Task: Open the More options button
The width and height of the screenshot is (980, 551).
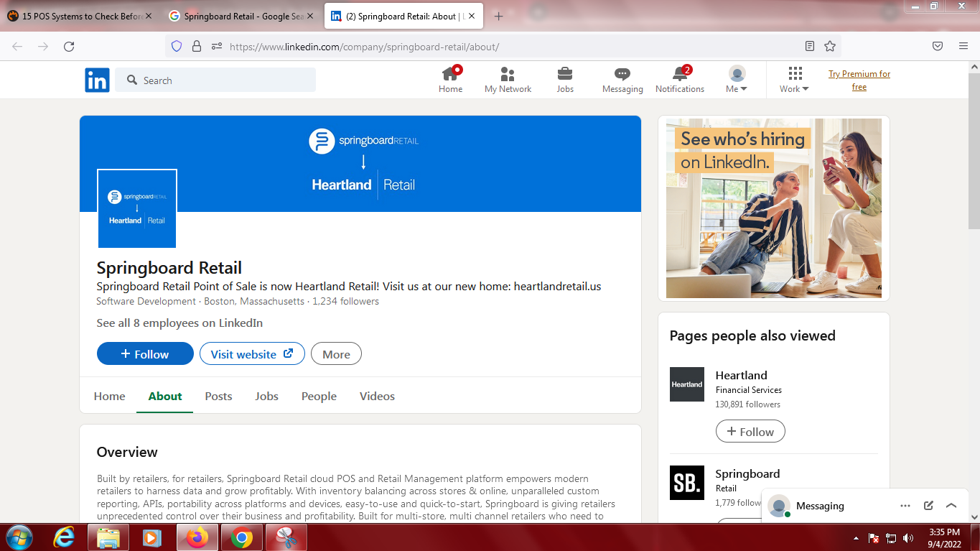Action: (x=336, y=353)
